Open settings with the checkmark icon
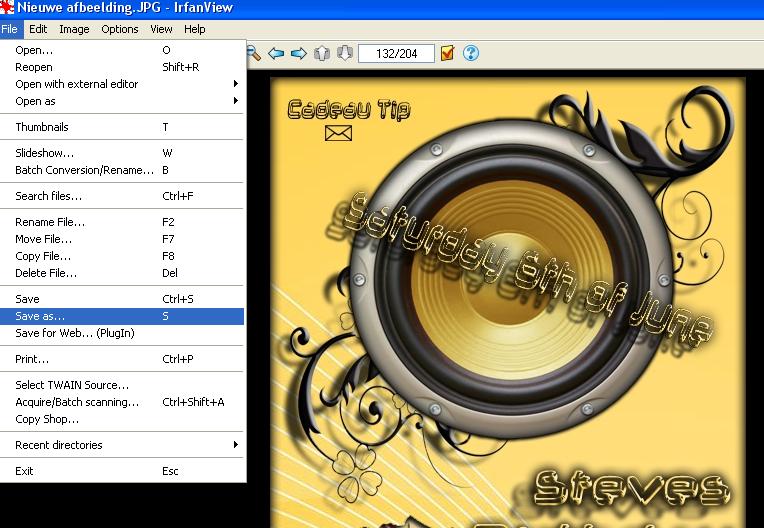Screen dimensions: 764x528 click(447, 53)
